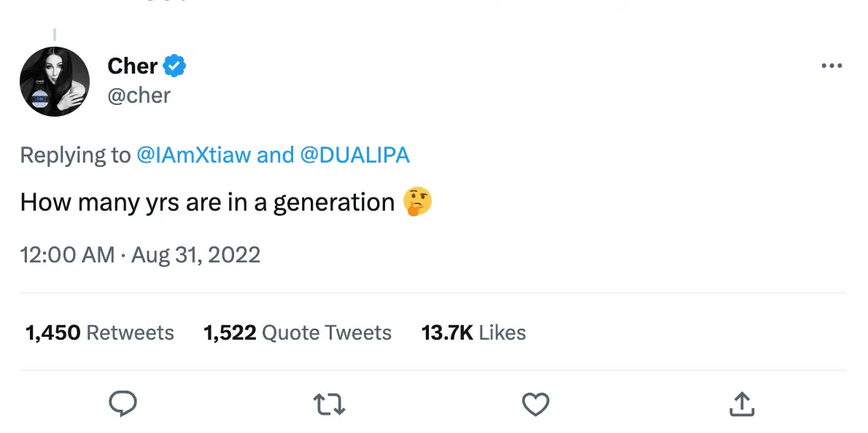Screen dimensions: 868x433
Task: View the 1,522 Quote Tweets list
Action: [x=298, y=332]
